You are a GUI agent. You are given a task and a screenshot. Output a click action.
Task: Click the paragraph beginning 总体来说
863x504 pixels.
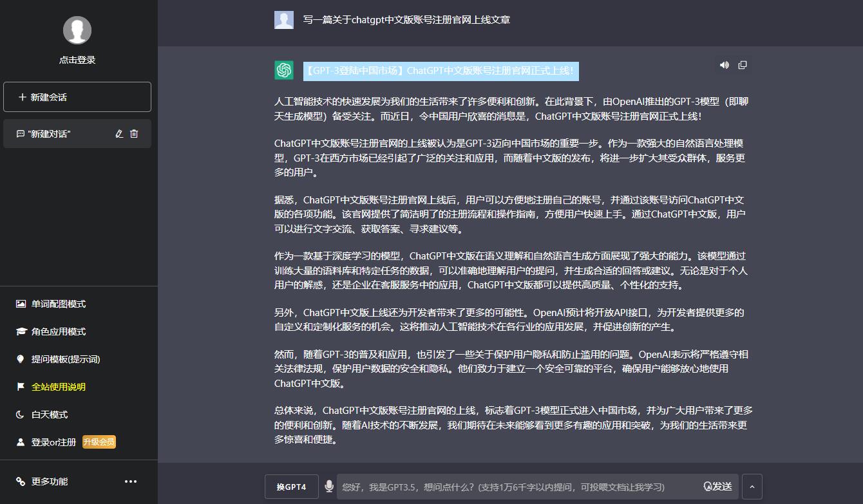[513, 425]
